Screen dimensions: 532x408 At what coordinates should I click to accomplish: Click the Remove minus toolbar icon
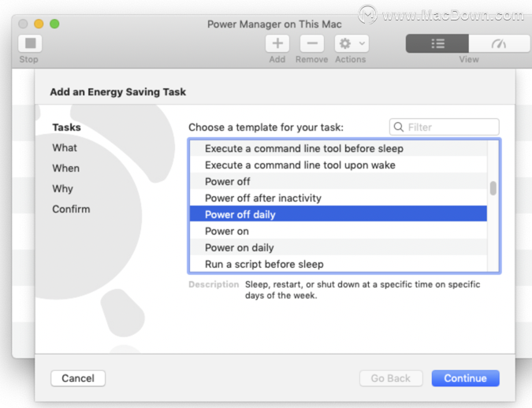(x=312, y=43)
